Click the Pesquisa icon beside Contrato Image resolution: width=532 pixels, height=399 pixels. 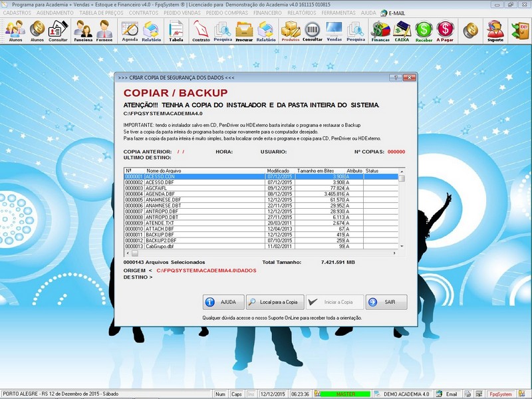tap(223, 31)
